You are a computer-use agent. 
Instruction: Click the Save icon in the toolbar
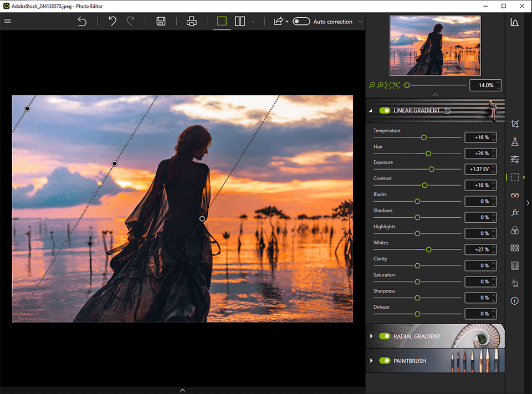point(161,21)
